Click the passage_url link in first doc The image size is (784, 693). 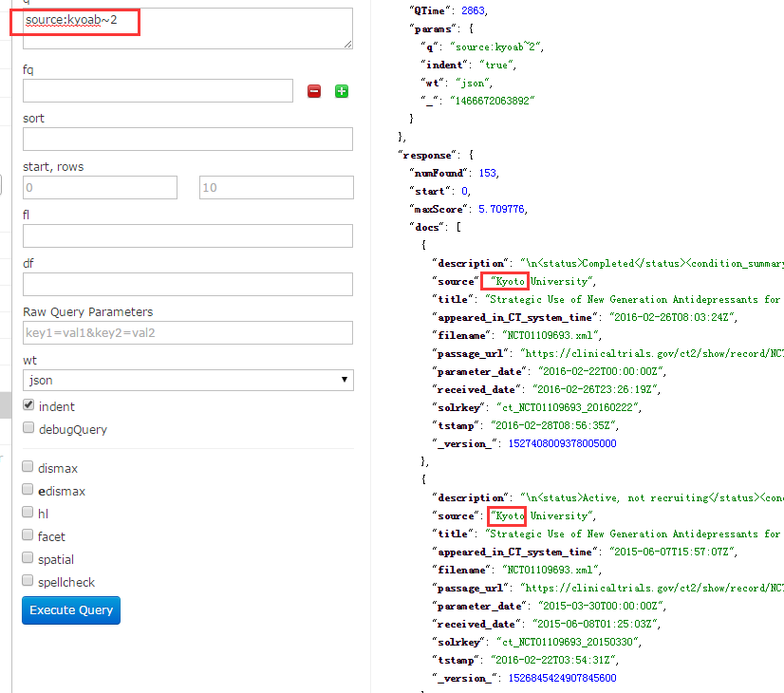click(652, 353)
